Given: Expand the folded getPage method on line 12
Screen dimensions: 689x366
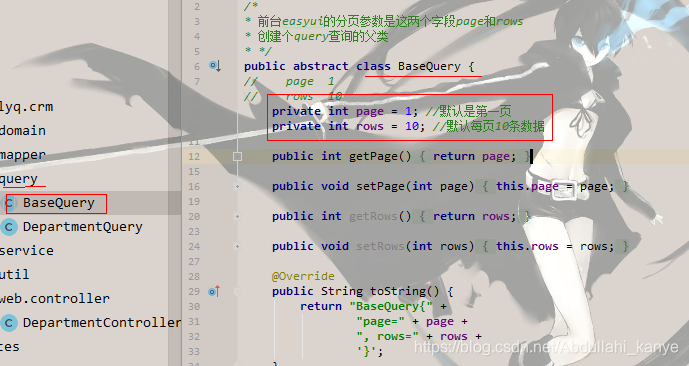Looking at the screenshot, I should pos(237,156).
